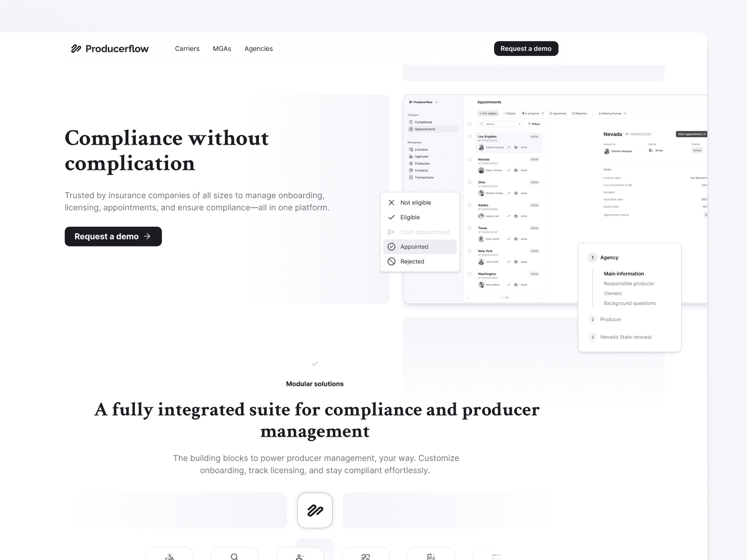
Task: Check the Washington row checkbox
Action: point(470,274)
